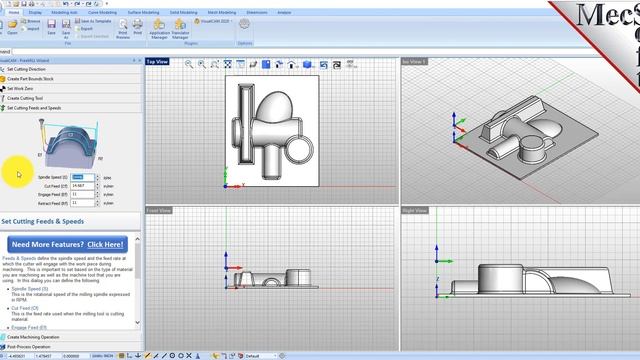This screenshot has width=640, height=360.
Task: Open the Translator Manager
Action: tap(180, 29)
